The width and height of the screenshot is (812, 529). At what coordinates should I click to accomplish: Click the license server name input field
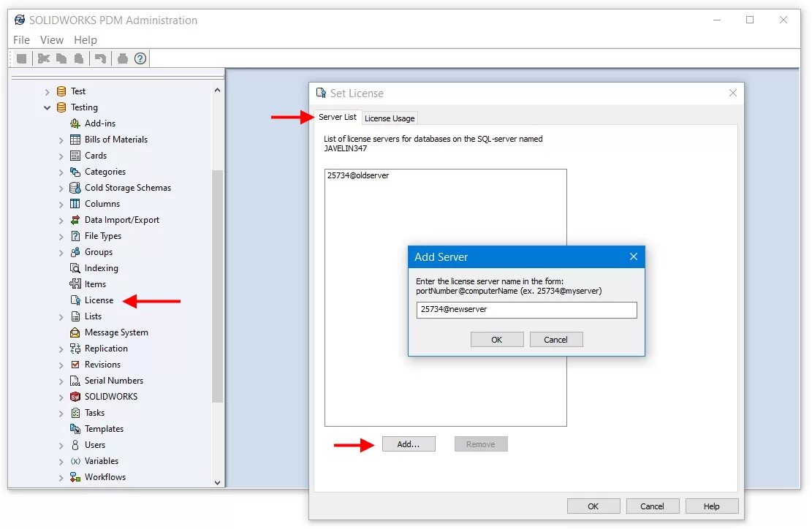coord(527,310)
